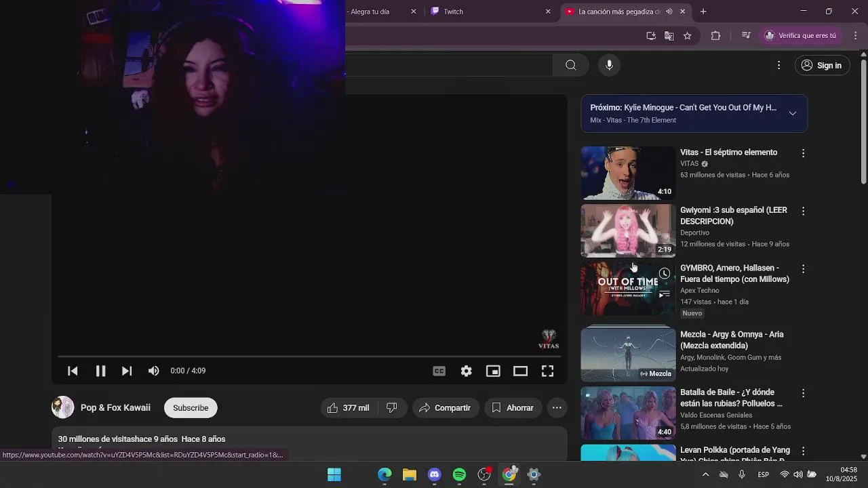The width and height of the screenshot is (868, 488).
Task: Open Chrome three-dot menu
Action: [x=855, y=35]
